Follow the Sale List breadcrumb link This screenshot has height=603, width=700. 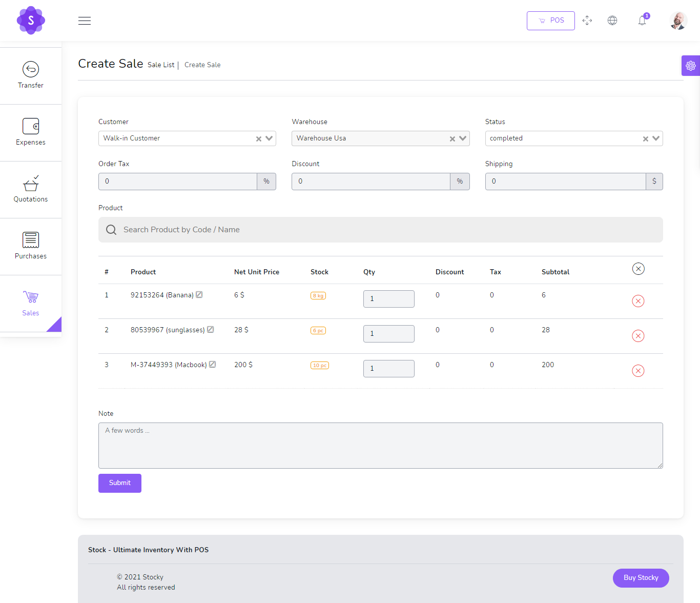pos(161,65)
